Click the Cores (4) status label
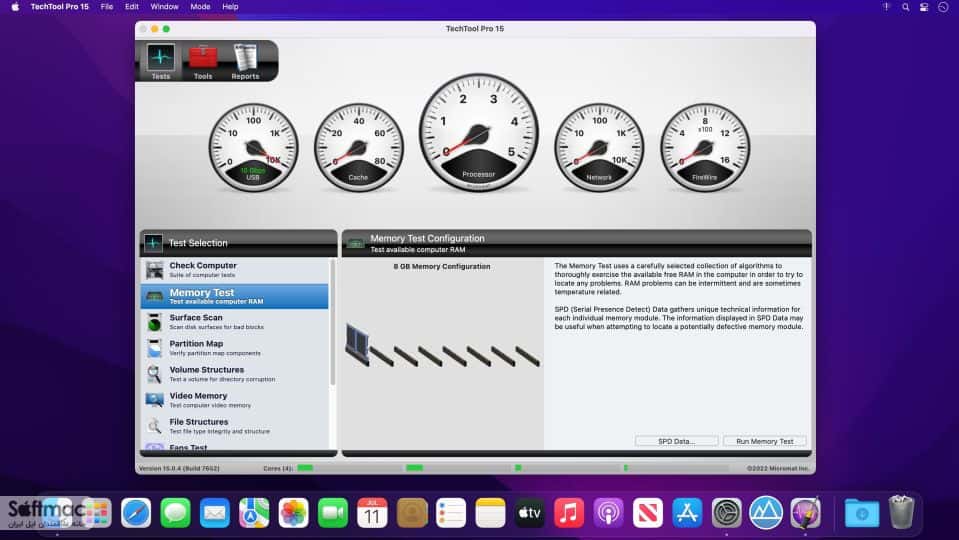The width and height of the screenshot is (959, 540). pos(278,468)
